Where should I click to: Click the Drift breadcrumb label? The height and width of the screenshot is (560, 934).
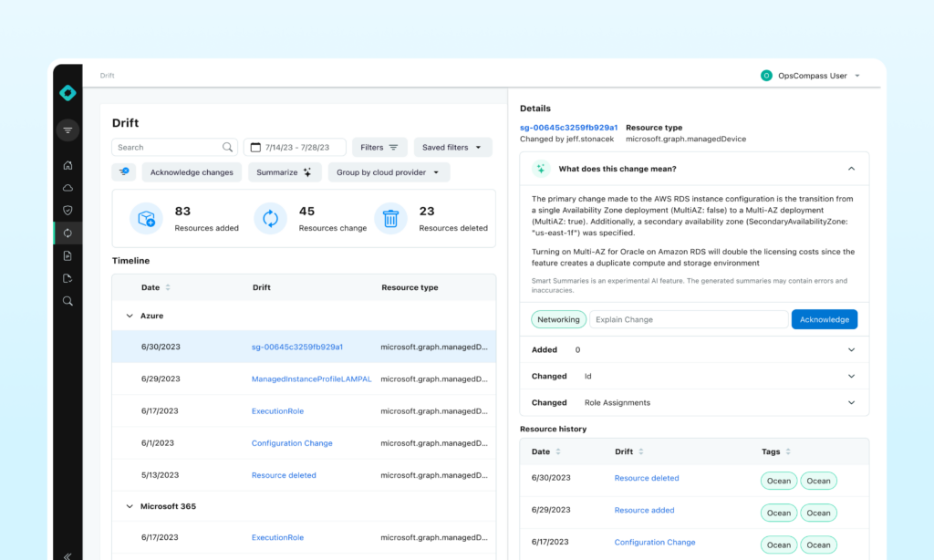[108, 76]
